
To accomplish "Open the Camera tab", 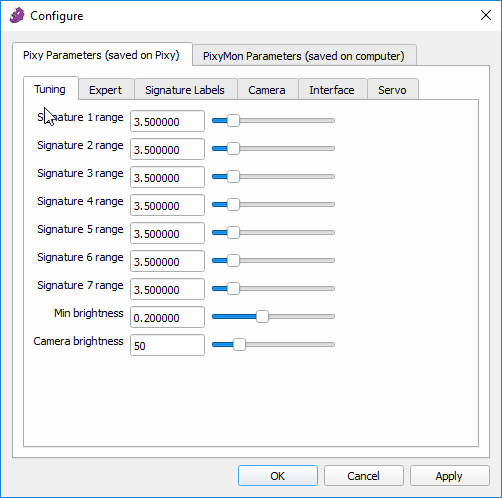I will [267, 90].
